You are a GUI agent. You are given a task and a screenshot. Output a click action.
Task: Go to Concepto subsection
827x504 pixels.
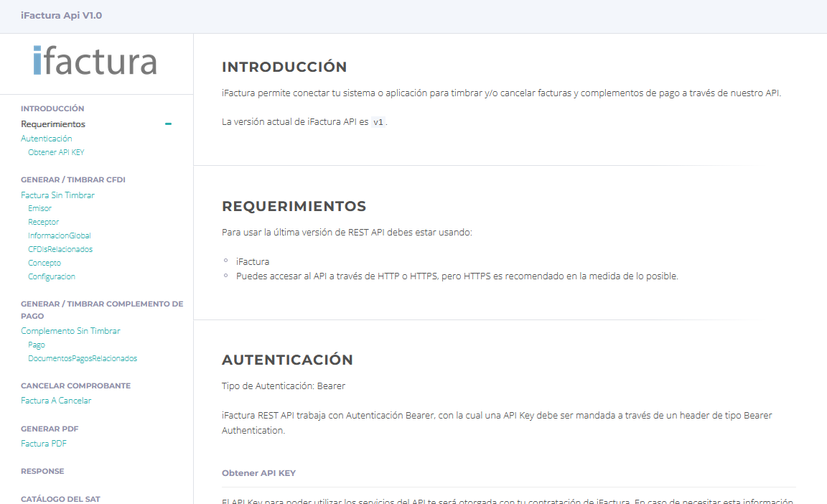(45, 263)
